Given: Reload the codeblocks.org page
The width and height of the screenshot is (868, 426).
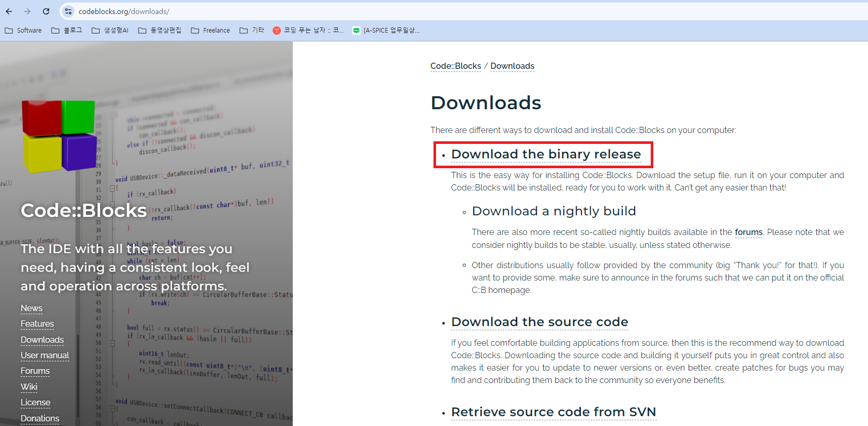Looking at the screenshot, I should pos(46,11).
